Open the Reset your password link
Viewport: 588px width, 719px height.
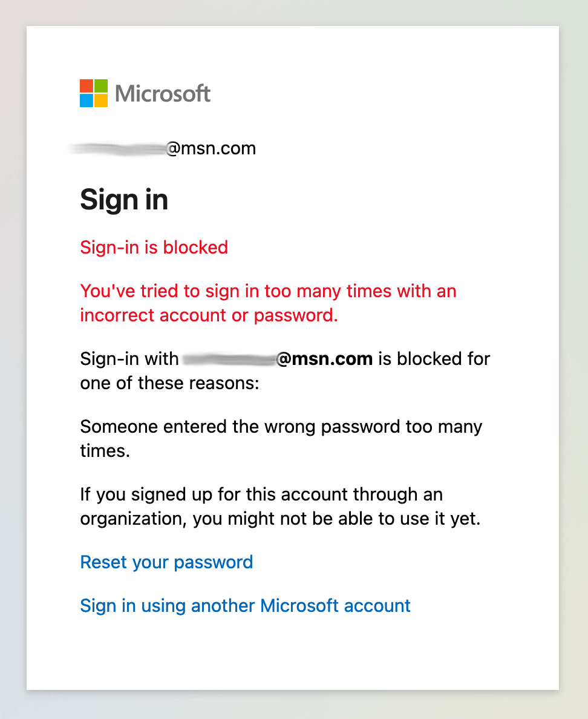[166, 562]
